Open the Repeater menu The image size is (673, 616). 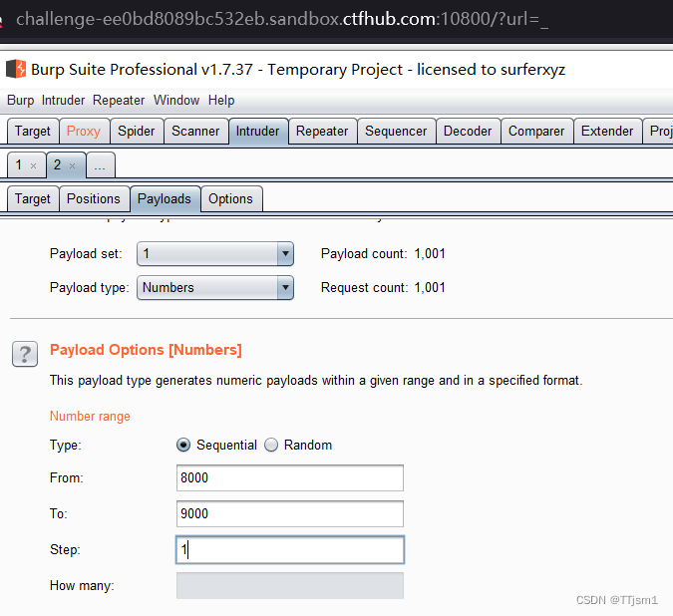(x=119, y=101)
